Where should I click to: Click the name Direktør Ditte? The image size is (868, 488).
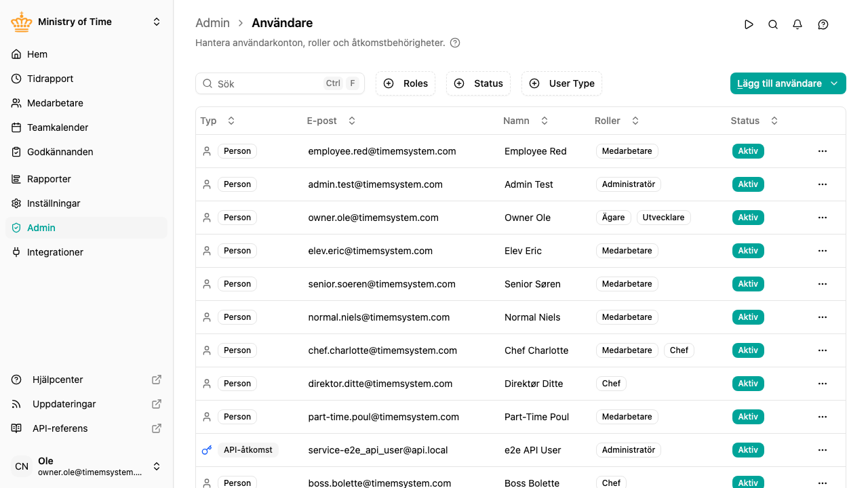coord(534,384)
